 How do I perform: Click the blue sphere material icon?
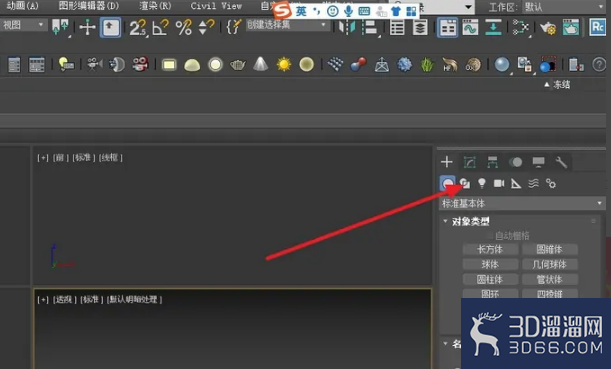tap(502, 64)
